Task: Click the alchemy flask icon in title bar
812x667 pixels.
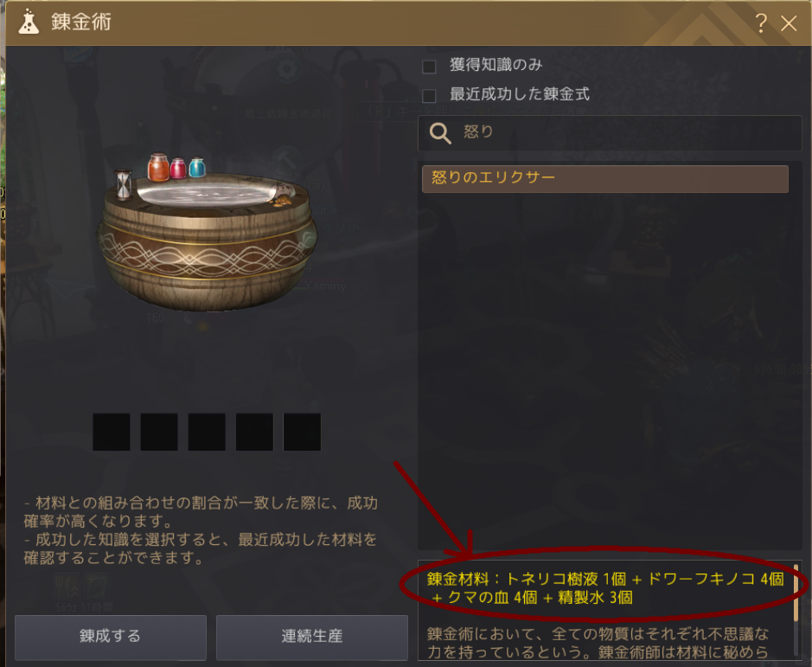Action: pos(29,22)
